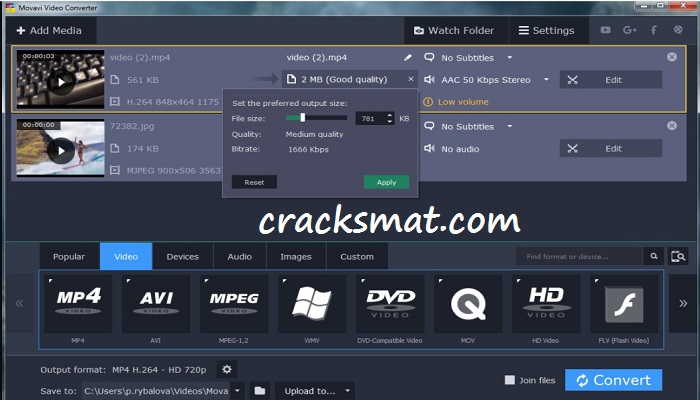Select the WMV Windows format icon
This screenshot has width=700, height=400.
312,304
